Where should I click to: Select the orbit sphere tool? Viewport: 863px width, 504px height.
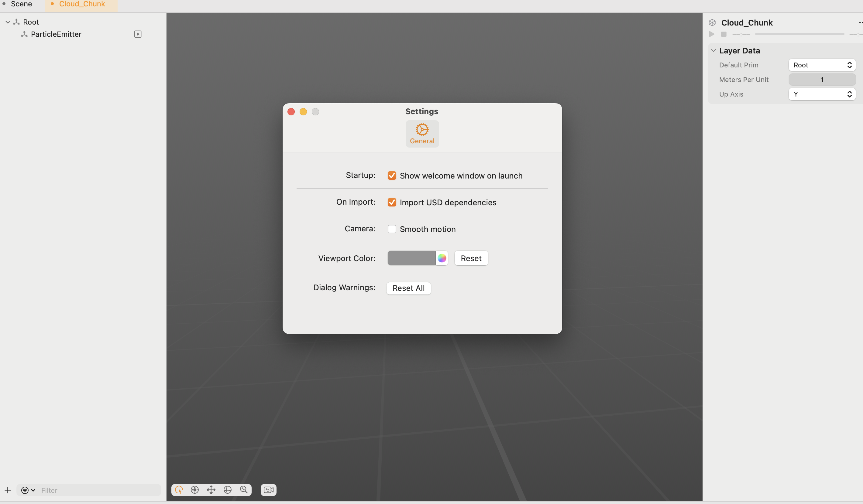227,490
